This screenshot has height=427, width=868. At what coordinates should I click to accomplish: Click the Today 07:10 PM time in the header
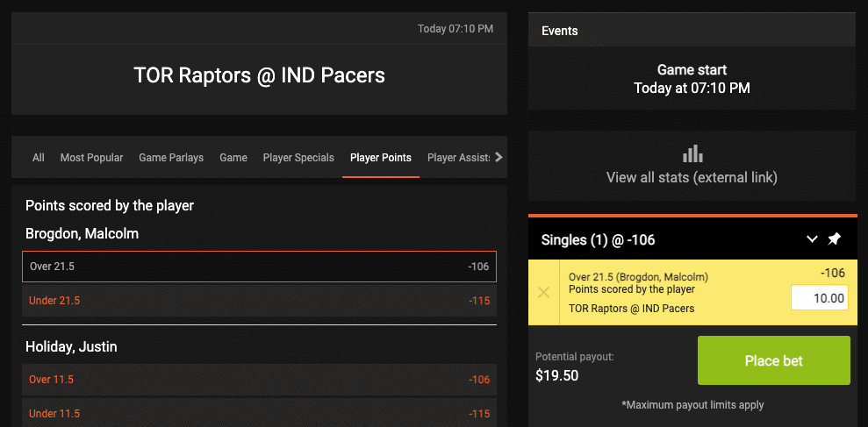[x=455, y=29]
